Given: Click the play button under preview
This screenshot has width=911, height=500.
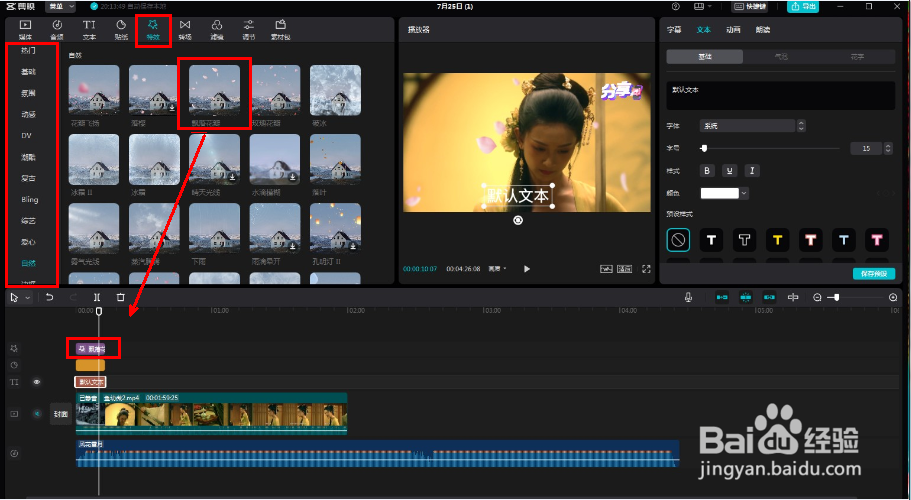Looking at the screenshot, I should click(526, 269).
